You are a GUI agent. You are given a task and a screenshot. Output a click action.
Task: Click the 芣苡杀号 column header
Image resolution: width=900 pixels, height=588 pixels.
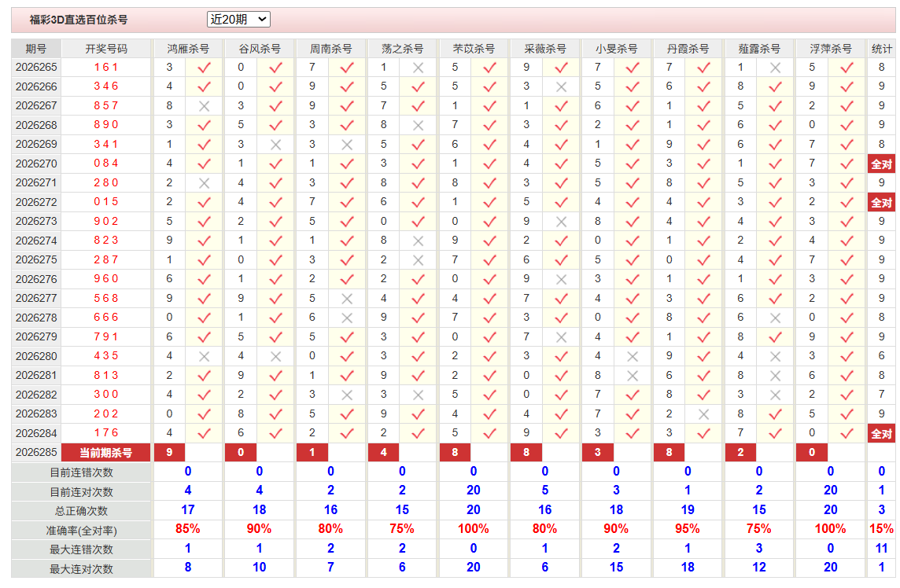tap(474, 49)
